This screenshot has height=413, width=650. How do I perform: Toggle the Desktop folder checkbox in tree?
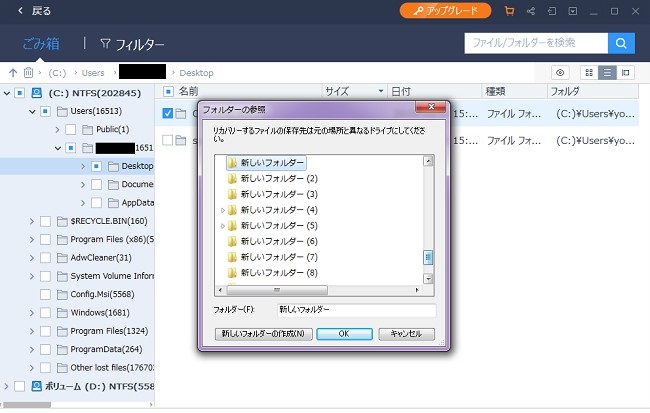(96, 166)
